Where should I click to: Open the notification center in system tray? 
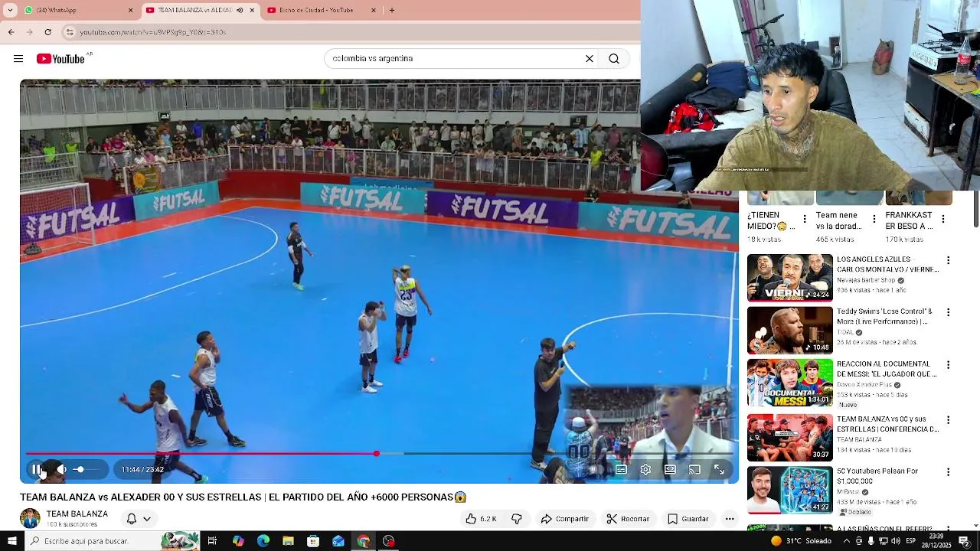[965, 541]
